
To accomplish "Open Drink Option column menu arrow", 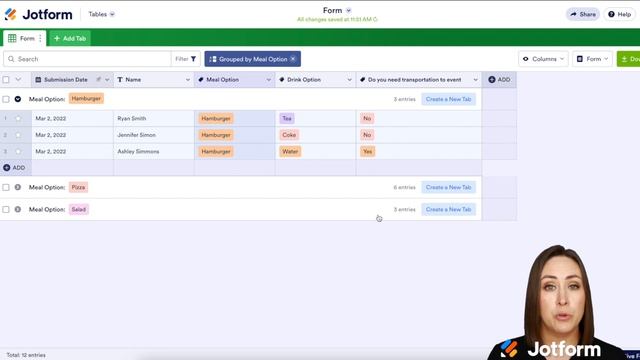I will tap(349, 80).
